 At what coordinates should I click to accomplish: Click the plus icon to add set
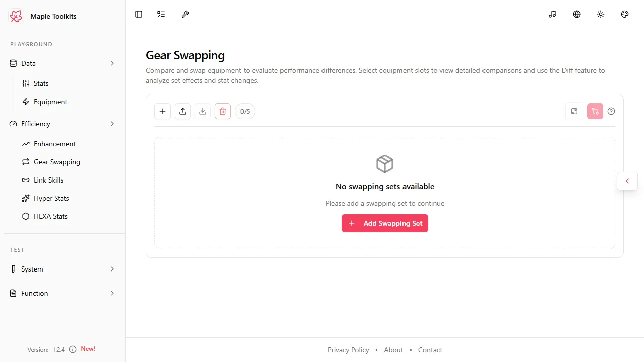[163, 111]
